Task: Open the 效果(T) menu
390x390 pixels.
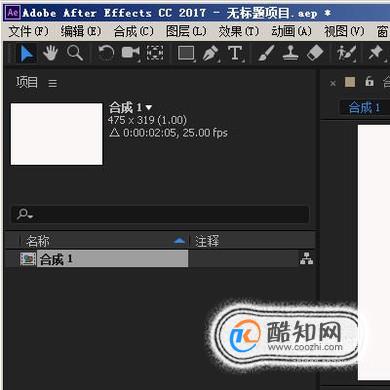Action: point(239,32)
